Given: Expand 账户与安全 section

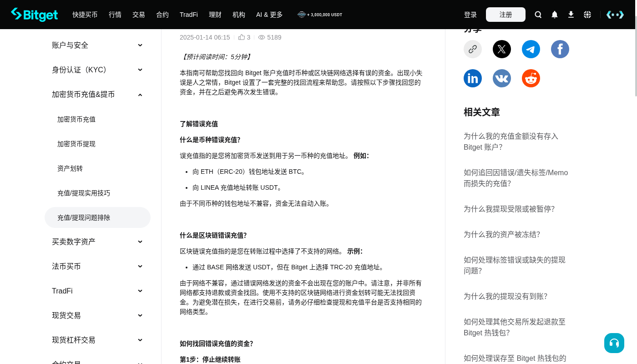Looking at the screenshot, I should pos(97,45).
